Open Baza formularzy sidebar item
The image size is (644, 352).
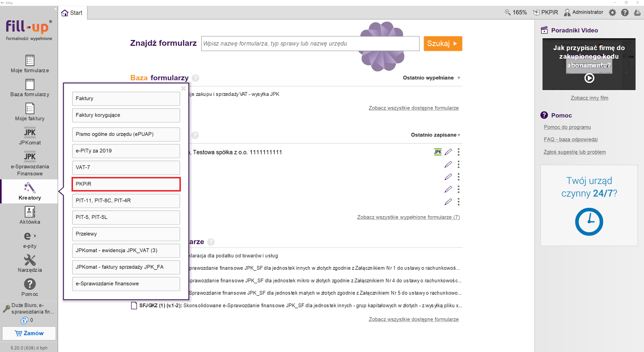(30, 88)
